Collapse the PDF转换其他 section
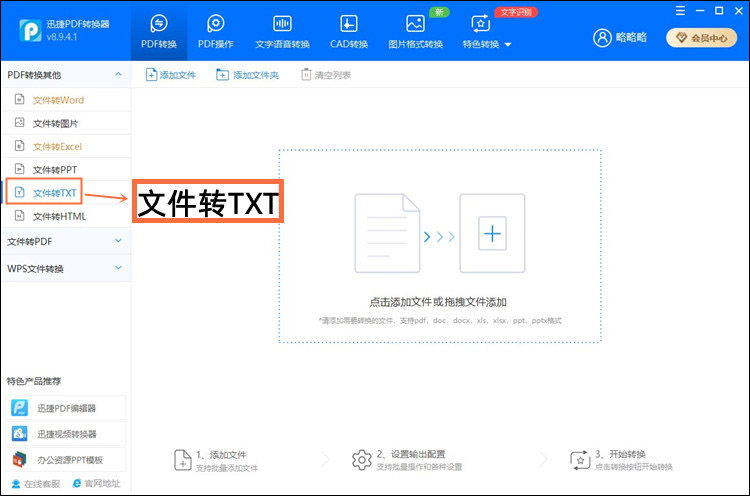Image resolution: width=750 pixels, height=496 pixels. pyautogui.click(x=118, y=75)
